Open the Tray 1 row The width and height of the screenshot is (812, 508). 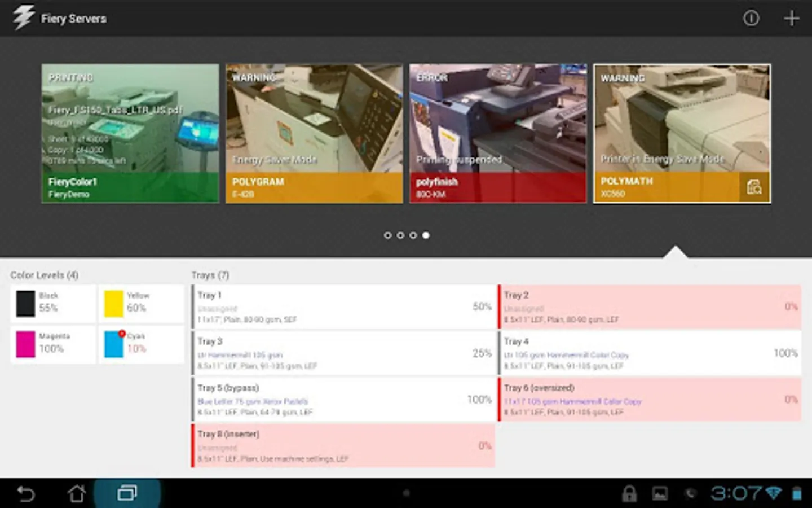click(x=343, y=306)
